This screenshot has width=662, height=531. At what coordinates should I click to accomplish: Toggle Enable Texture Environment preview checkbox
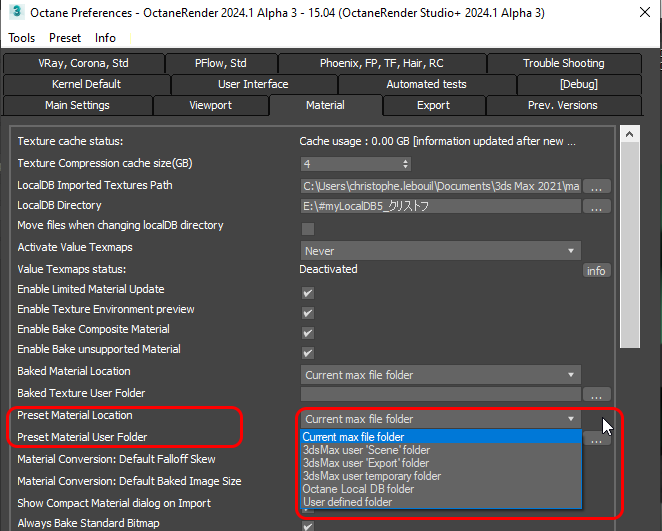click(x=308, y=312)
